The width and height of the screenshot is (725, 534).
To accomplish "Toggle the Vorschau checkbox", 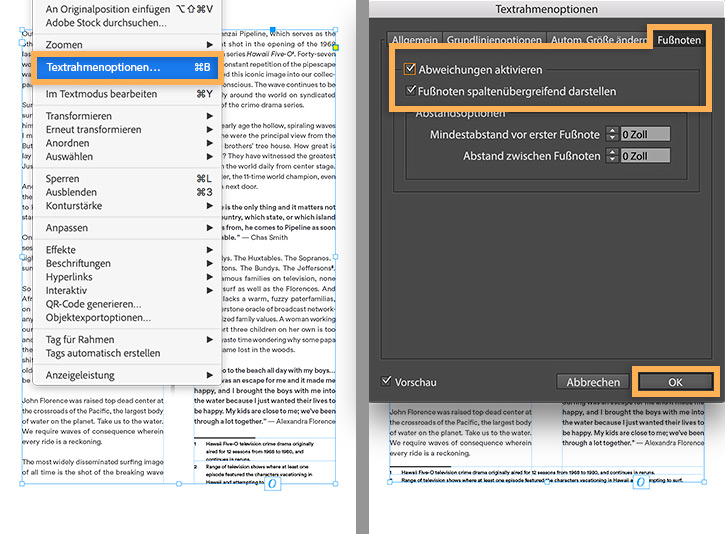I will click(x=386, y=381).
